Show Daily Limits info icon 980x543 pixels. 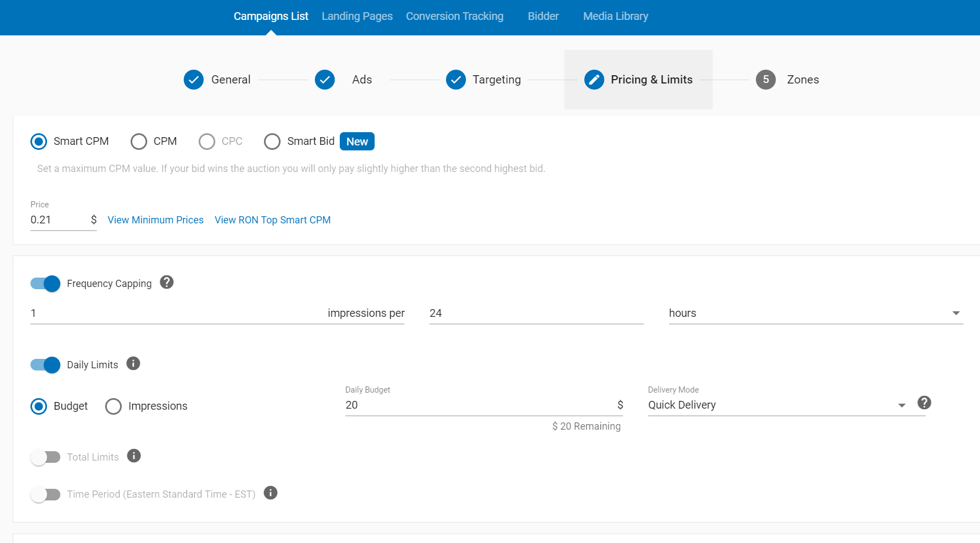coord(133,363)
